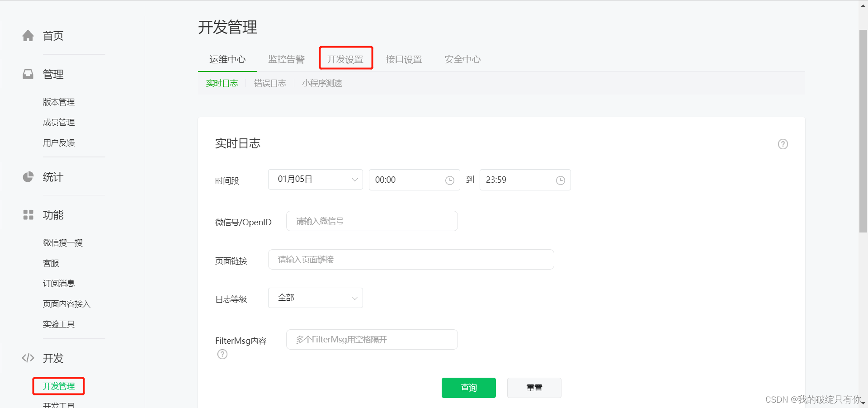Switch to the 接口设置 tab
868x408 pixels.
click(404, 59)
